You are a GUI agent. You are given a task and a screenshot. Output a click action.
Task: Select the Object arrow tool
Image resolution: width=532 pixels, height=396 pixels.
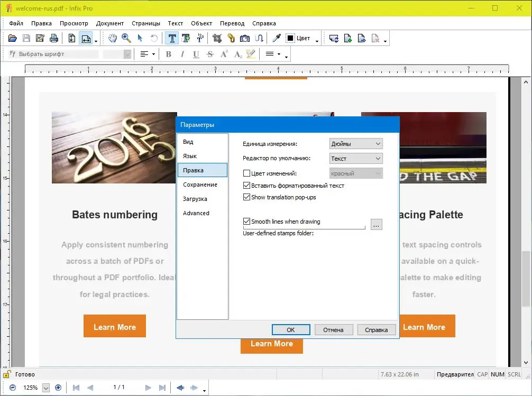[x=140, y=39]
